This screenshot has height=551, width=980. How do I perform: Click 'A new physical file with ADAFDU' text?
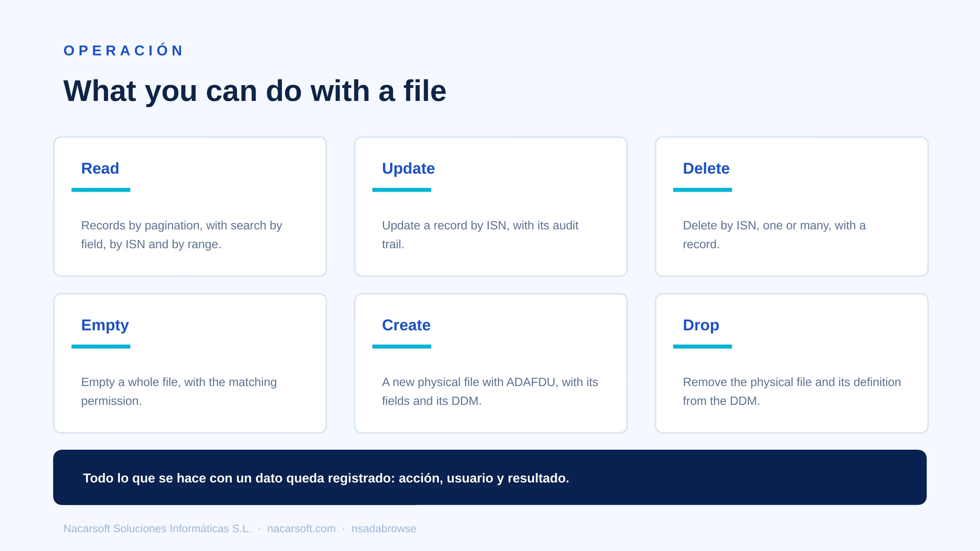click(x=490, y=391)
